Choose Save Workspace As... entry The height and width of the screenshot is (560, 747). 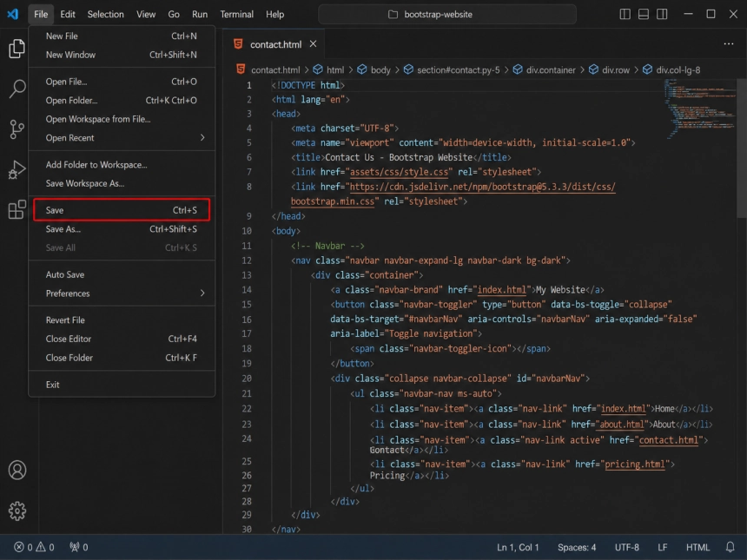122,183
